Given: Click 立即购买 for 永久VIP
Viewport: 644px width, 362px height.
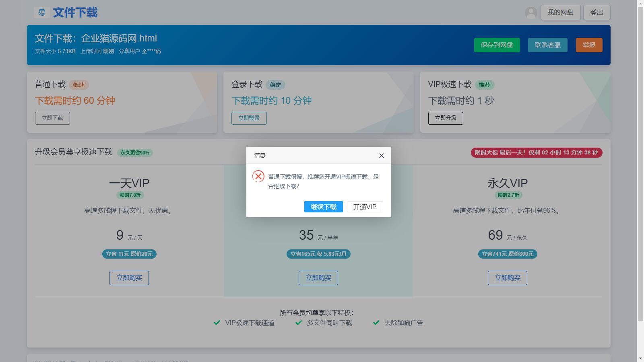Looking at the screenshot, I should point(508,278).
